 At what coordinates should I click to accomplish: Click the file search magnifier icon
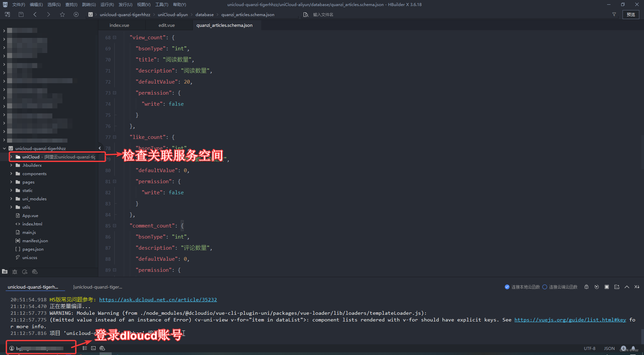pyautogui.click(x=306, y=15)
